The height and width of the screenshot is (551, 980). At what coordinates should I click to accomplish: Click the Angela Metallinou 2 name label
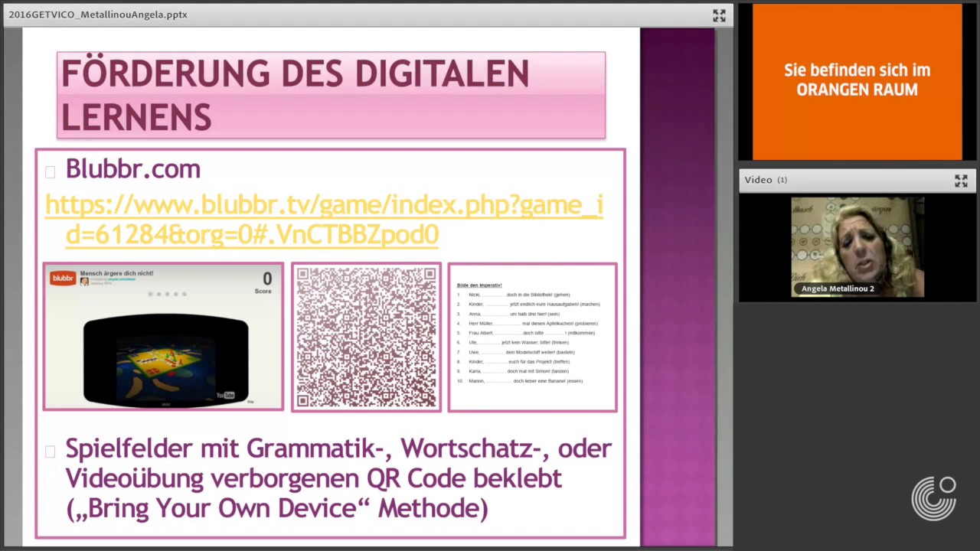coord(838,289)
